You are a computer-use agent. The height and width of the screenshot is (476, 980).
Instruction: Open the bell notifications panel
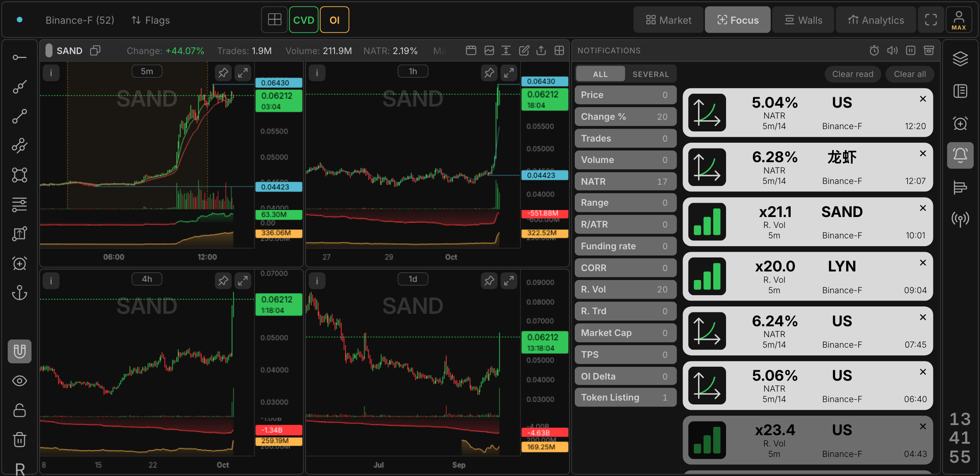coord(960,155)
